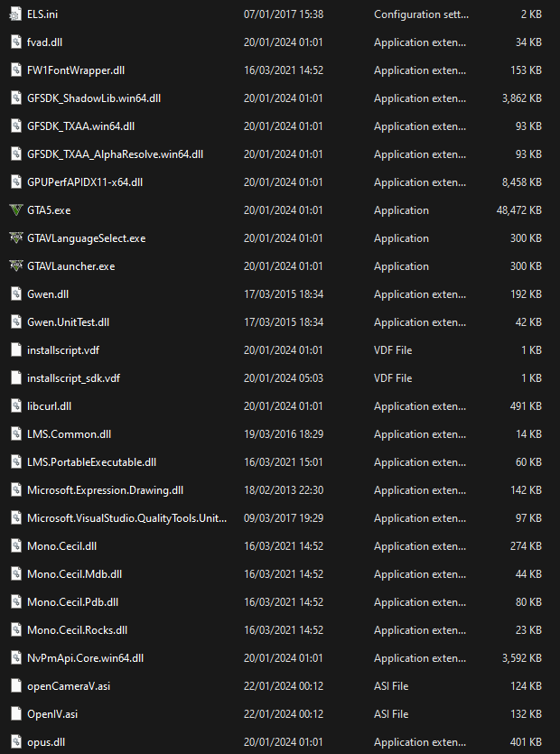Select the GTAVLauncher.exe icon

15,266
